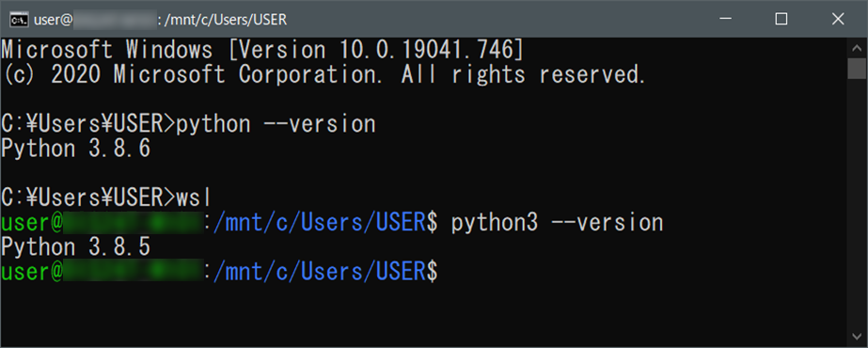Screen dimensions: 868x348
Task: Click the command prompt icon in title bar
Action: (x=20, y=20)
